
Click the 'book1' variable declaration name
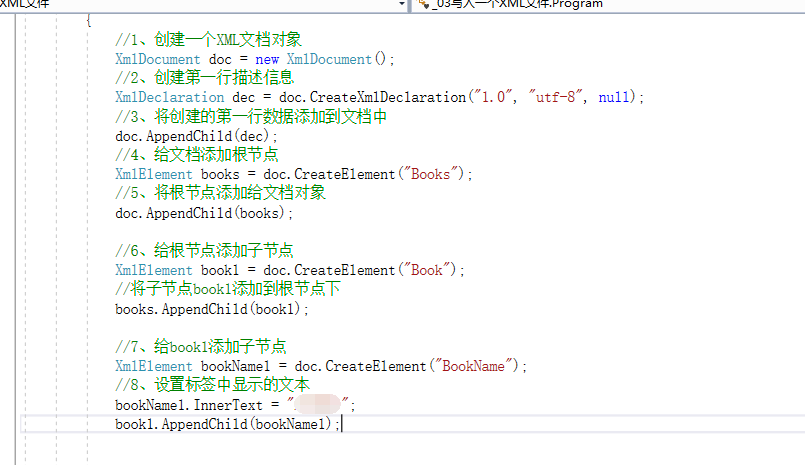coord(220,270)
